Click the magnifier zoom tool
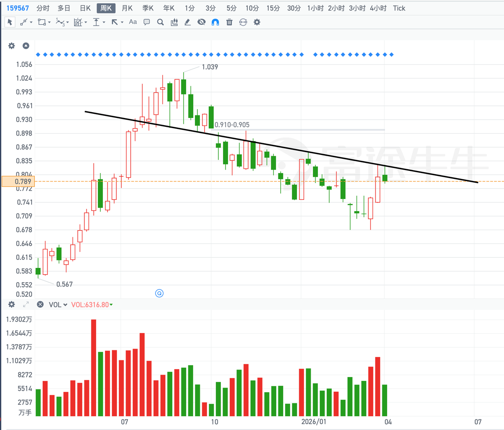The height and width of the screenshot is (430, 504). [x=160, y=22]
